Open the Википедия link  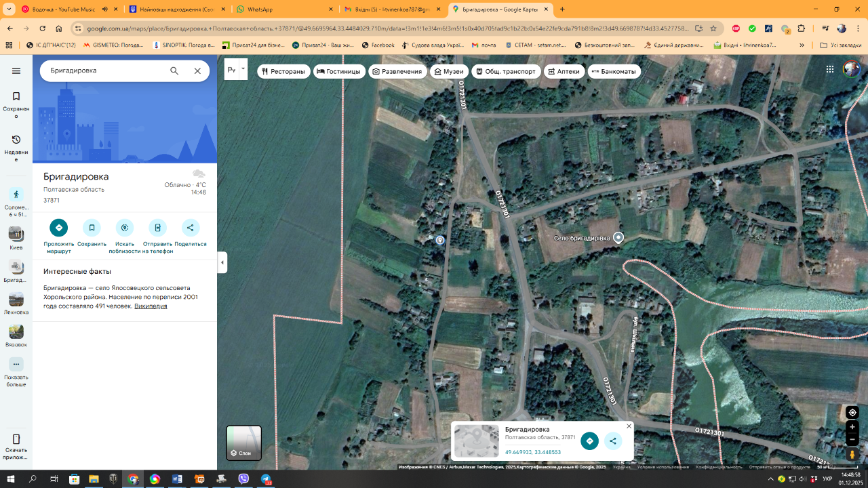click(151, 306)
